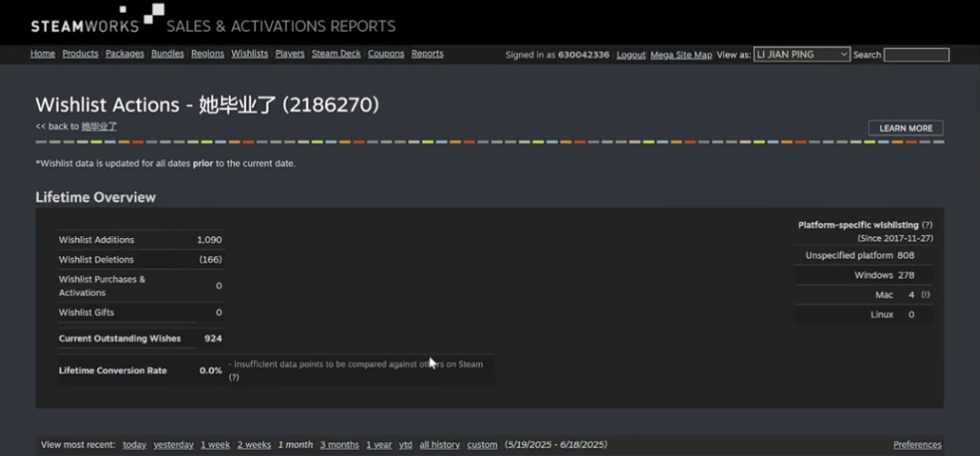This screenshot has width=980, height=456.
Task: Click the Wishlist Gifts row label
Action: click(x=86, y=312)
